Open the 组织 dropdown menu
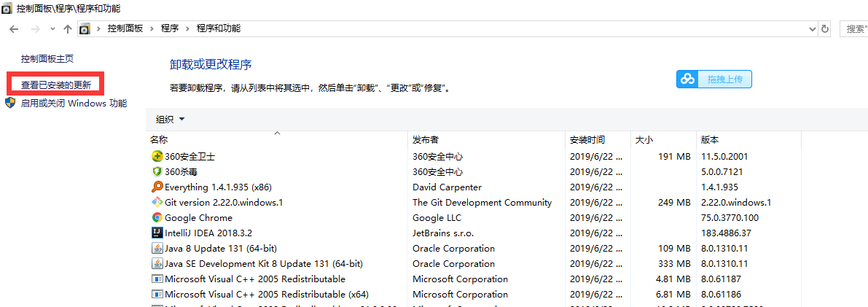Screen dimensions: 868x307 [x=170, y=120]
